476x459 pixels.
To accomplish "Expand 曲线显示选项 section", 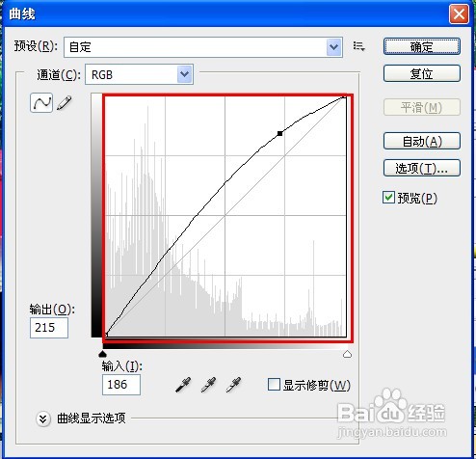I will 43,418.
